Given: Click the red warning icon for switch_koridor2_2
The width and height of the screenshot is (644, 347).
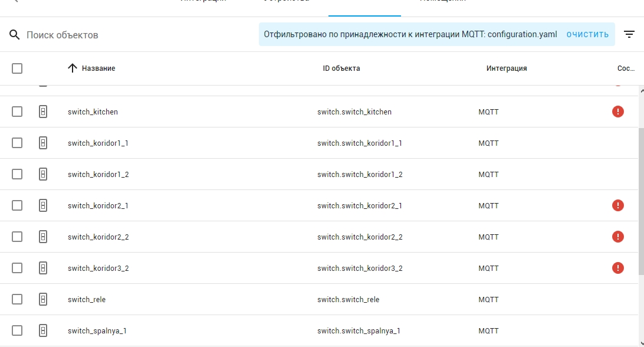Looking at the screenshot, I should point(617,237).
